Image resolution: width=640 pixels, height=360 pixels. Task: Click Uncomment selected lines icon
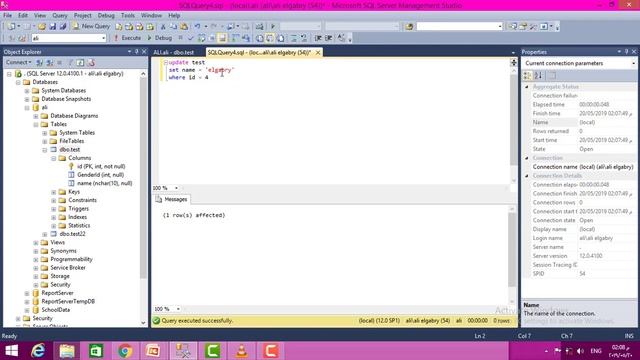tap(304, 38)
